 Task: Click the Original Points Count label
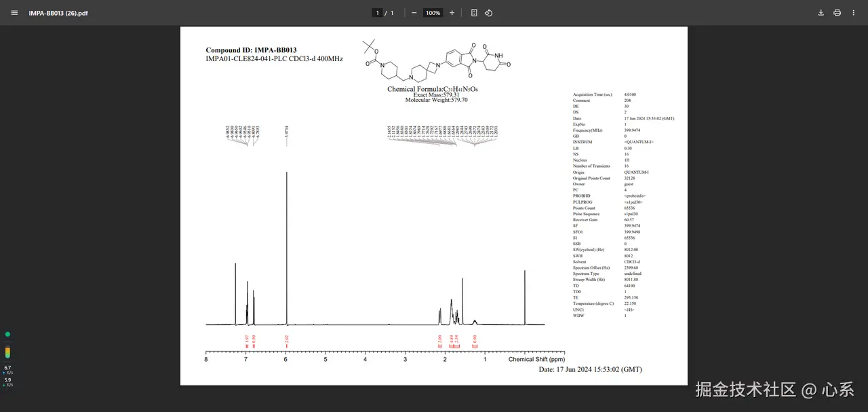591,178
